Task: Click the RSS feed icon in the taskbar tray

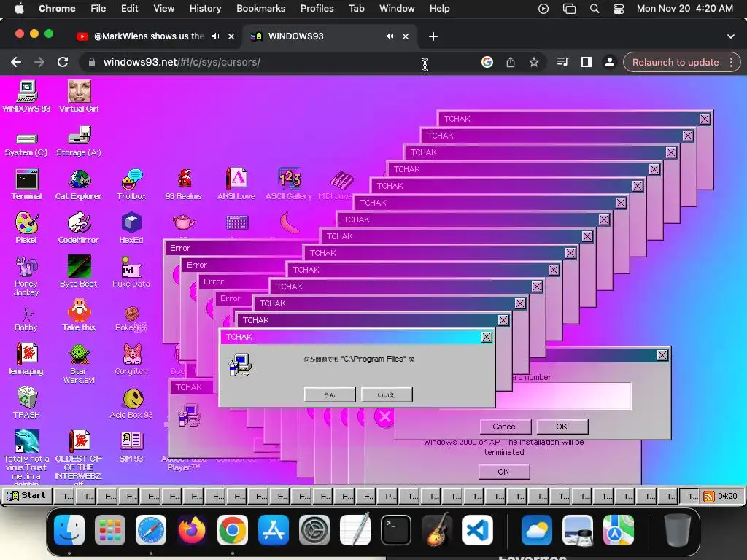Action: pyautogui.click(x=709, y=497)
